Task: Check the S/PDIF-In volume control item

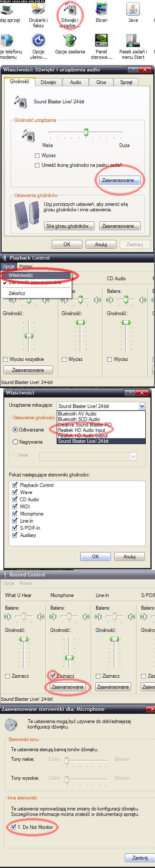Action: [15, 528]
